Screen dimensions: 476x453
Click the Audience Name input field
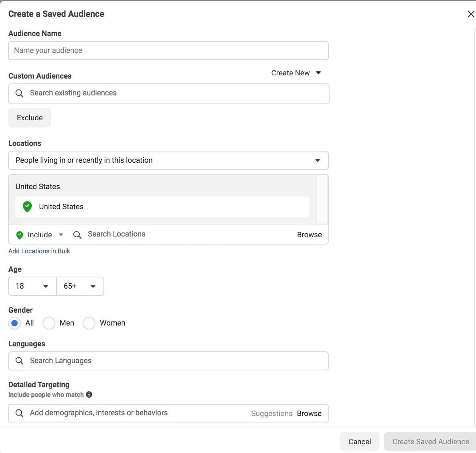click(168, 51)
